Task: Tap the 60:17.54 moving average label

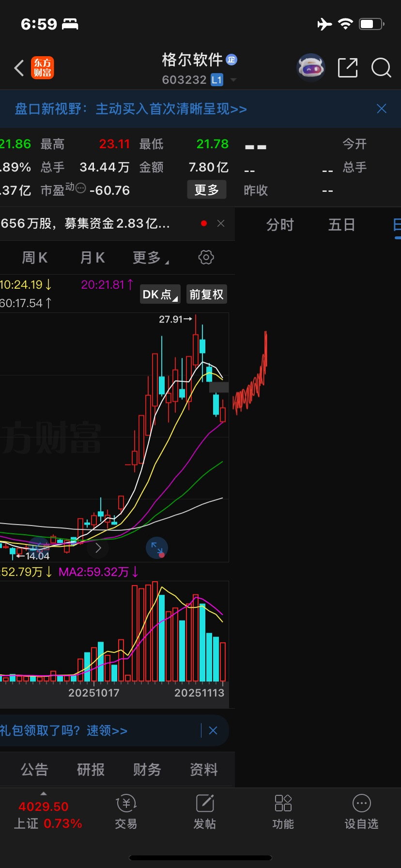Action: click(26, 303)
